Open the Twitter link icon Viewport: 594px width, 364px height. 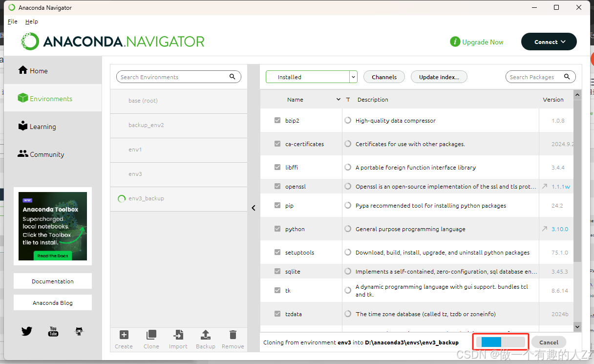point(27,331)
